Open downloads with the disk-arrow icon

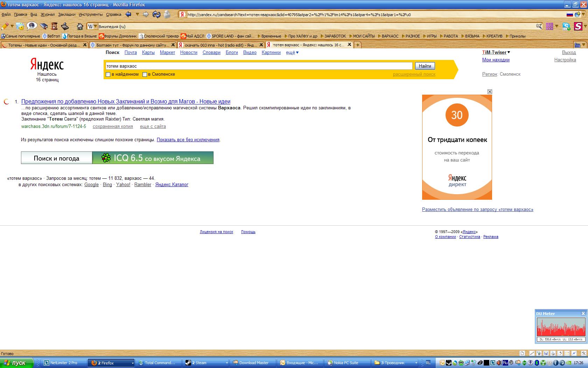(65, 26)
